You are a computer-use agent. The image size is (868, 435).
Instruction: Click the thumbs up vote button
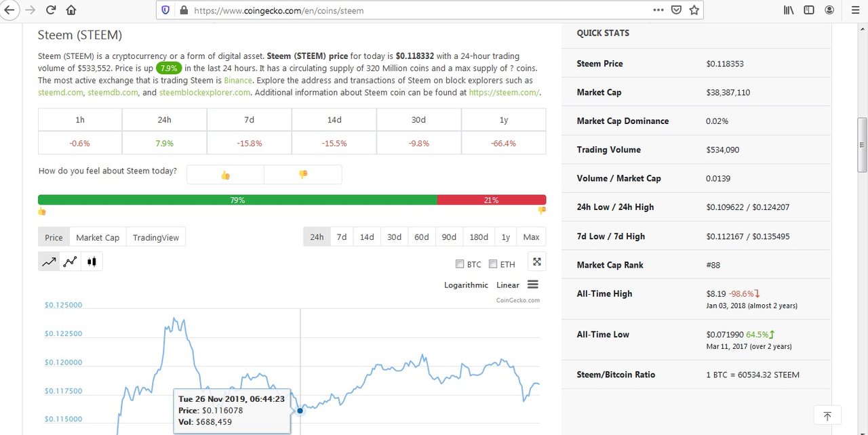225,175
